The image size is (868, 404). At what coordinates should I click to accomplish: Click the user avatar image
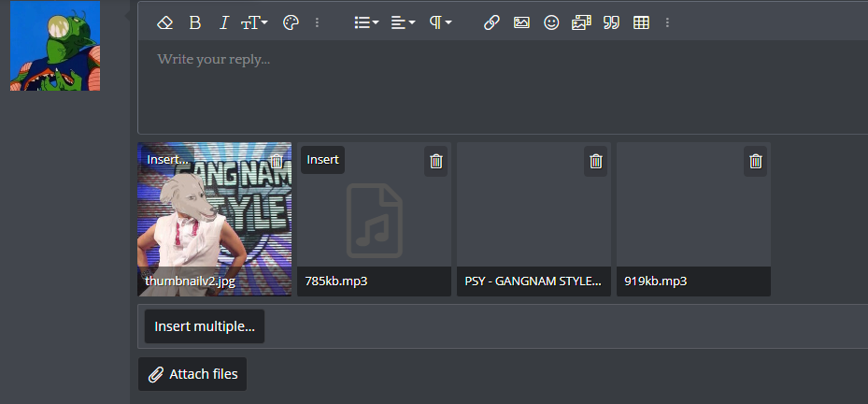pyautogui.click(x=55, y=46)
